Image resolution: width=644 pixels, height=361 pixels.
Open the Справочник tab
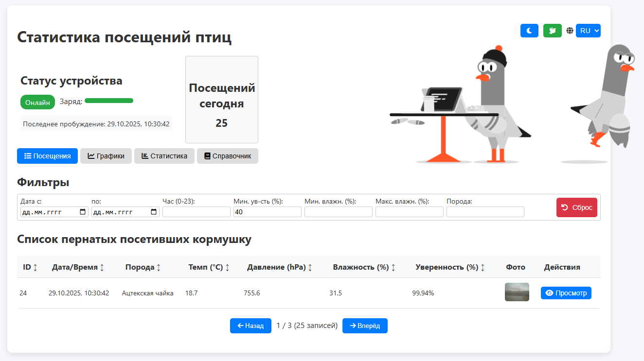pyautogui.click(x=227, y=156)
